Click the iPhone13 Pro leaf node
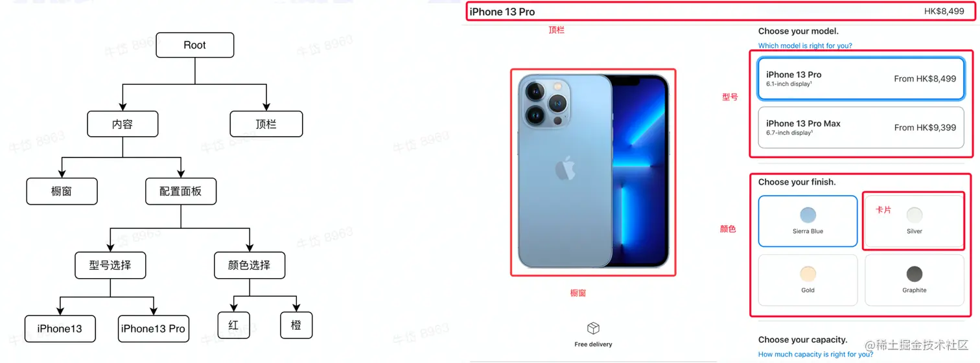980x363 pixels. 153,329
